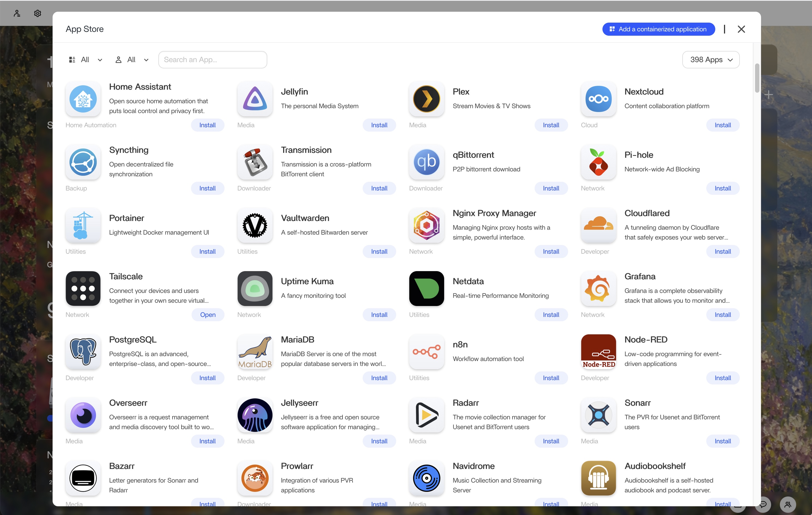Expand the 398 Apps dropdown
The width and height of the screenshot is (812, 515).
pyautogui.click(x=711, y=60)
